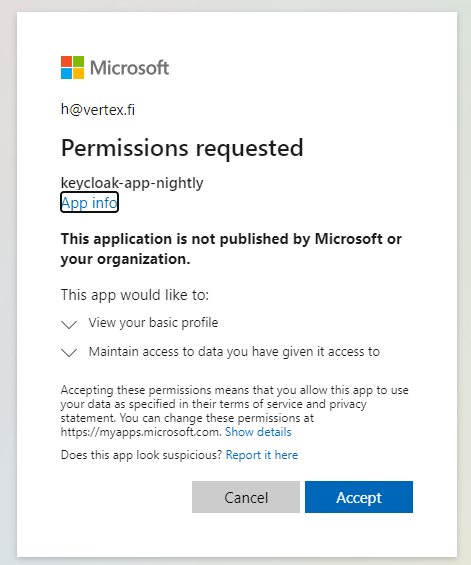
Task: Expand the View your basic profile chevron
Action: [x=69, y=324]
